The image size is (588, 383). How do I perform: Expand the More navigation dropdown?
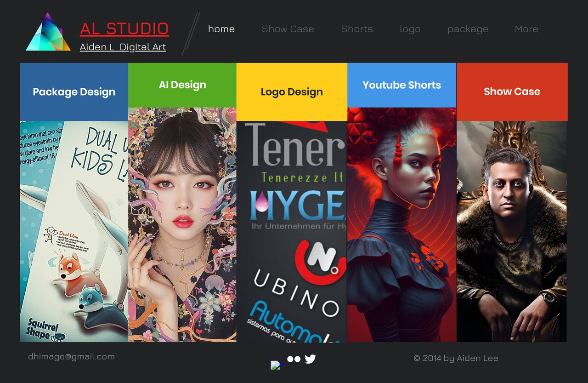tap(526, 29)
